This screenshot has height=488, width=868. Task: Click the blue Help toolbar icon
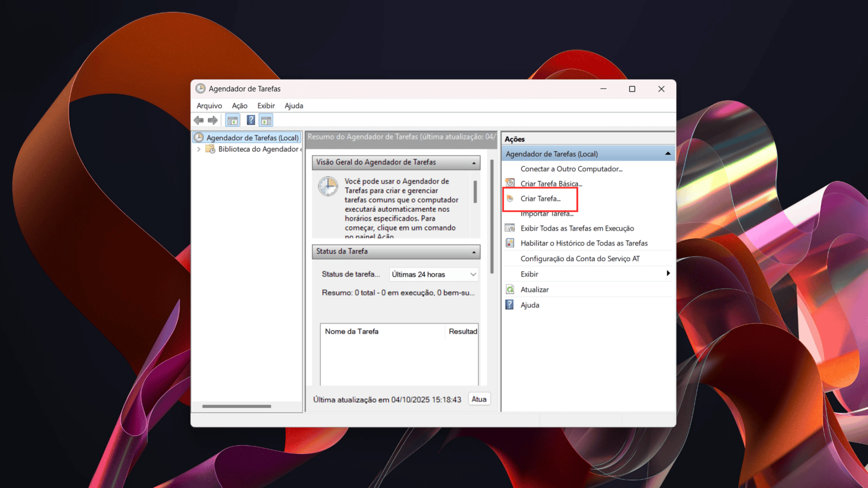pyautogui.click(x=251, y=120)
